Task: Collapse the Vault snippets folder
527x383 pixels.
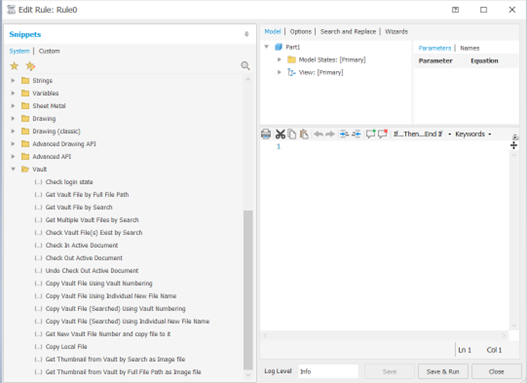Action: click(x=13, y=169)
